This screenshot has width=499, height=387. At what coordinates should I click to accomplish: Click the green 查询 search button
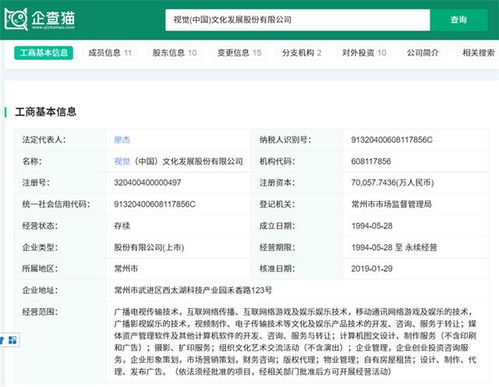[459, 20]
